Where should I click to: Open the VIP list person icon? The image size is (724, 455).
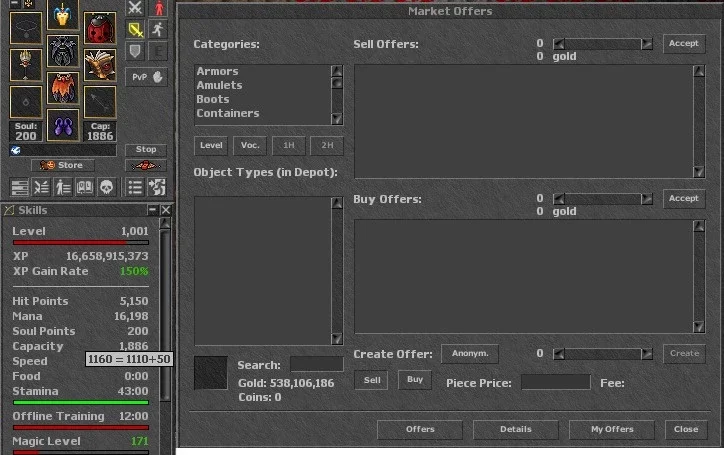pos(63,187)
